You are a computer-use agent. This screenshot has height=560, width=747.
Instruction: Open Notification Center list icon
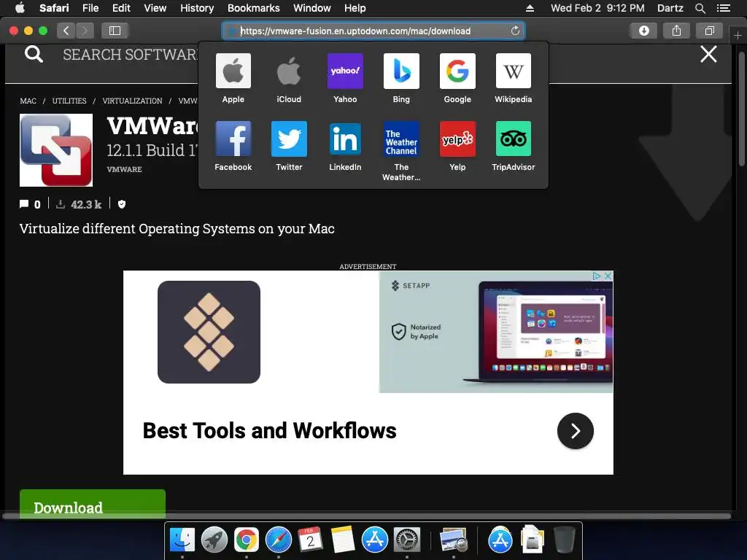tap(723, 8)
